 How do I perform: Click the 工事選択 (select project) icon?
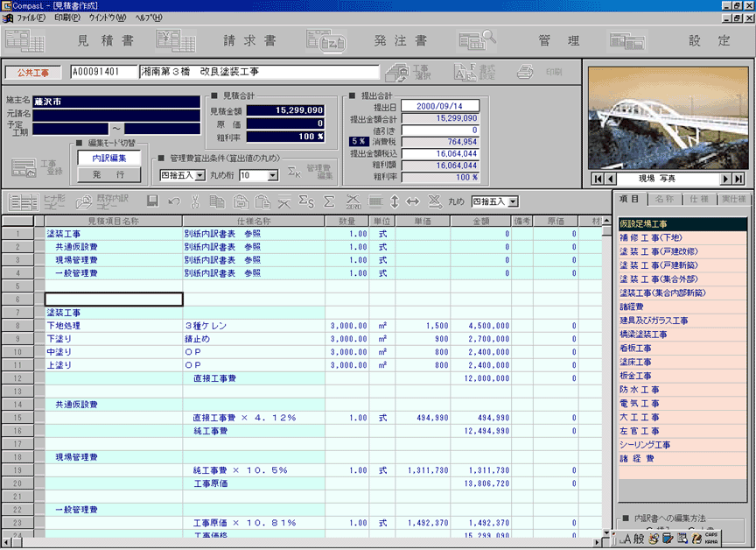(x=397, y=73)
